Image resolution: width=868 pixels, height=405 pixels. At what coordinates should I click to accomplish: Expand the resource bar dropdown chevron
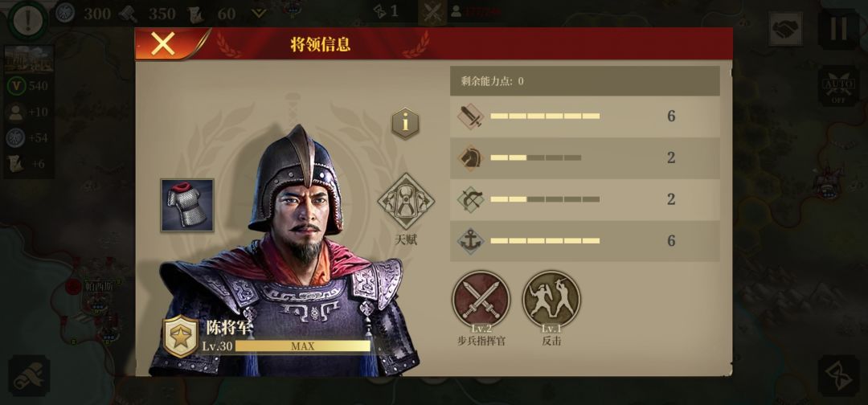[x=259, y=14]
